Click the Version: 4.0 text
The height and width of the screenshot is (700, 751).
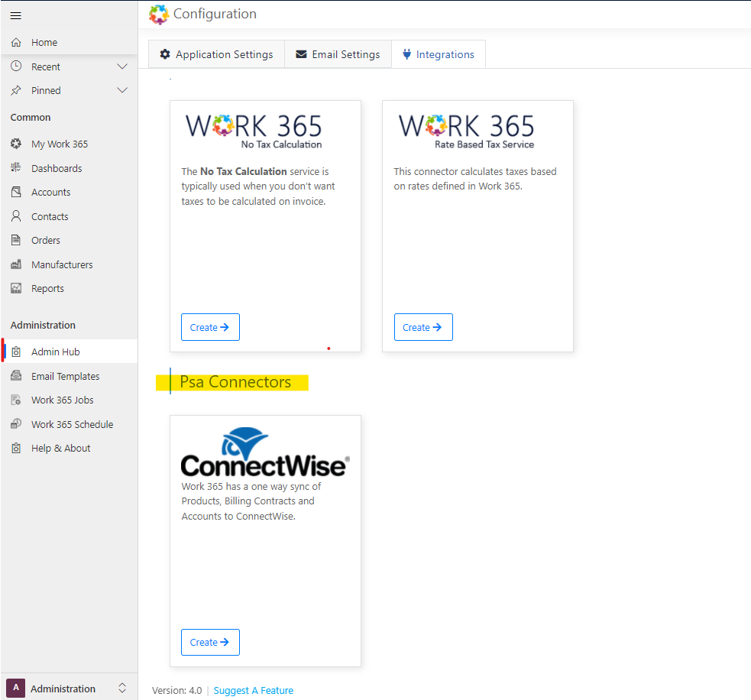tap(176, 690)
